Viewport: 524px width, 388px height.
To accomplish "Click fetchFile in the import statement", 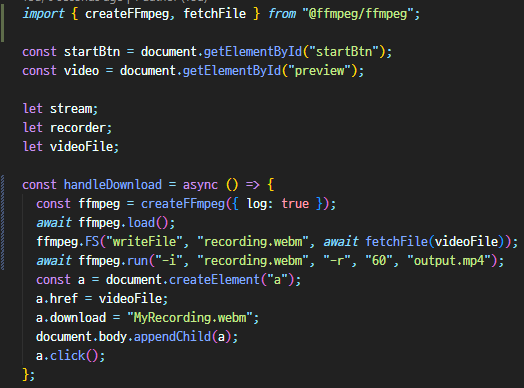I will click(x=215, y=14).
